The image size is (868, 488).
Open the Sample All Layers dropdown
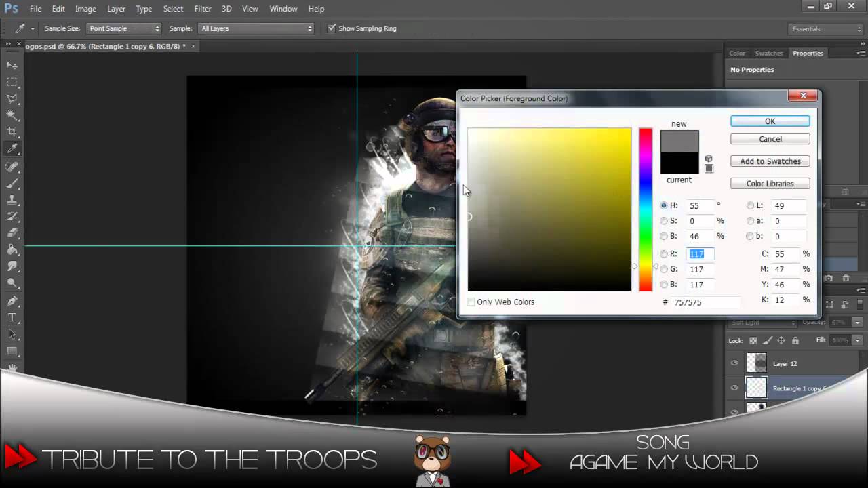(256, 28)
